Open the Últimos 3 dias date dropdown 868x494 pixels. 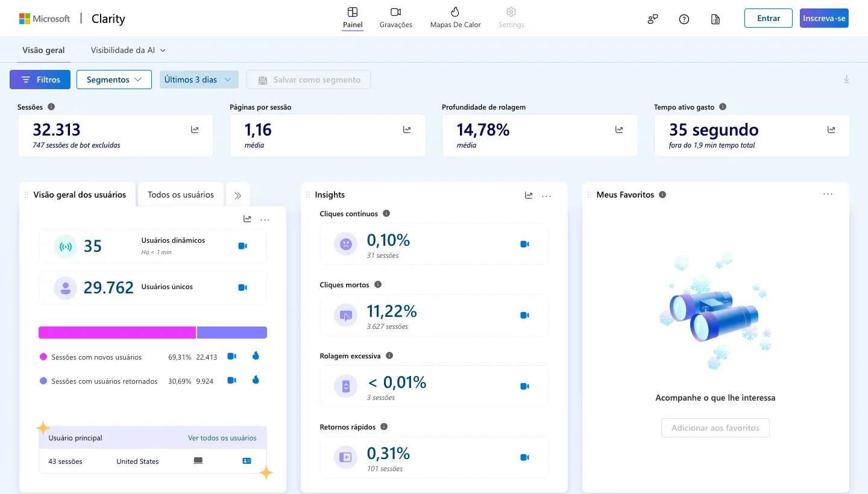pos(199,80)
